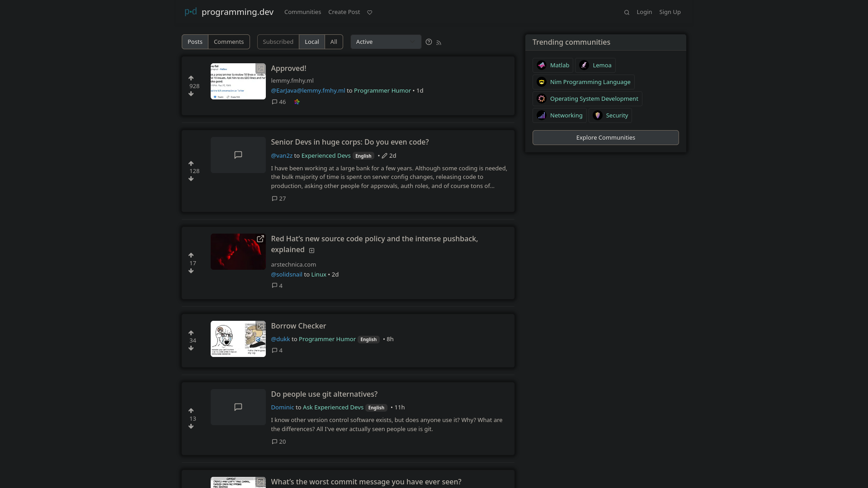Open Borrow Checker post title
Viewport: 868px width, 488px height.
pos(298,326)
